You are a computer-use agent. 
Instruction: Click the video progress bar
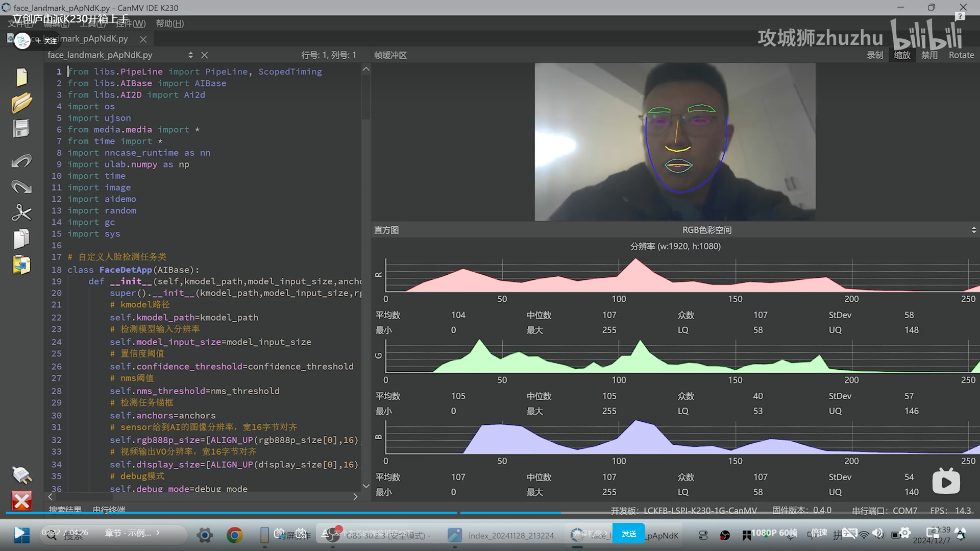490,513
